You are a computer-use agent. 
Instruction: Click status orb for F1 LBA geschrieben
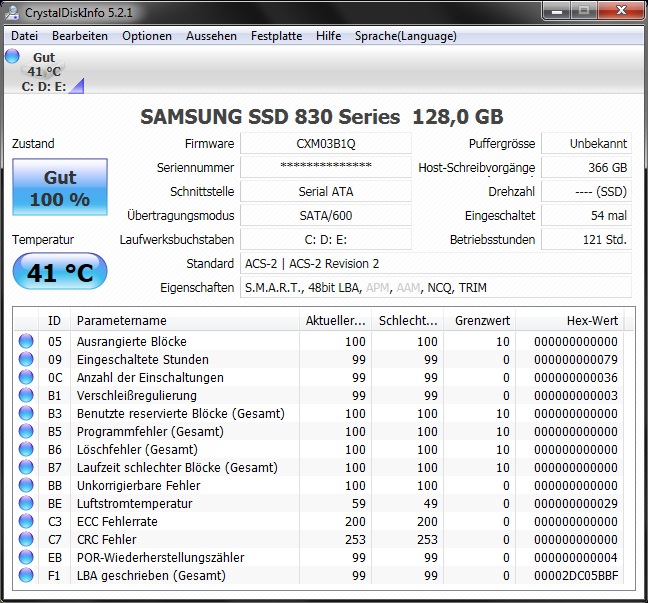click(26, 575)
